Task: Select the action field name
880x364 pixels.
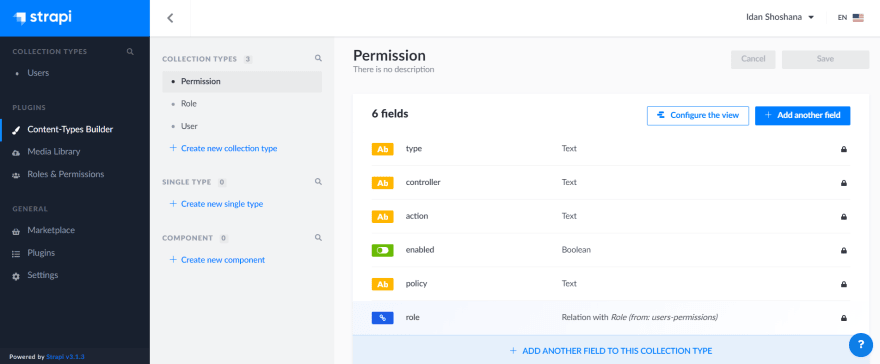Action: pyautogui.click(x=416, y=216)
